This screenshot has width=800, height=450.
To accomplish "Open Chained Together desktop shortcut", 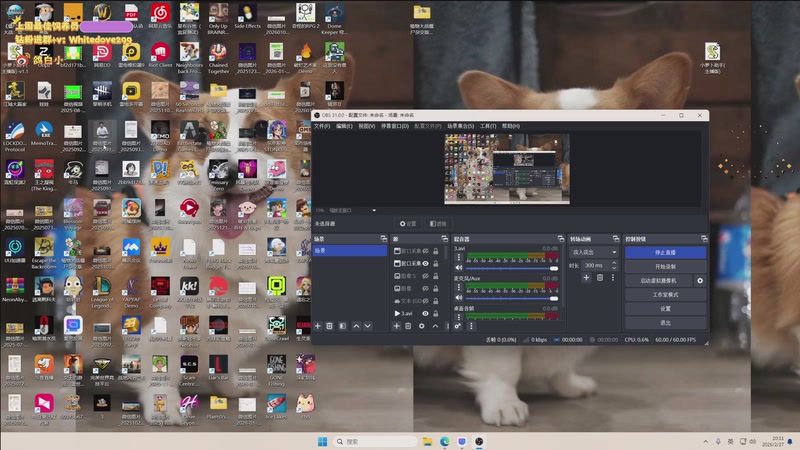I will pyautogui.click(x=218, y=58).
